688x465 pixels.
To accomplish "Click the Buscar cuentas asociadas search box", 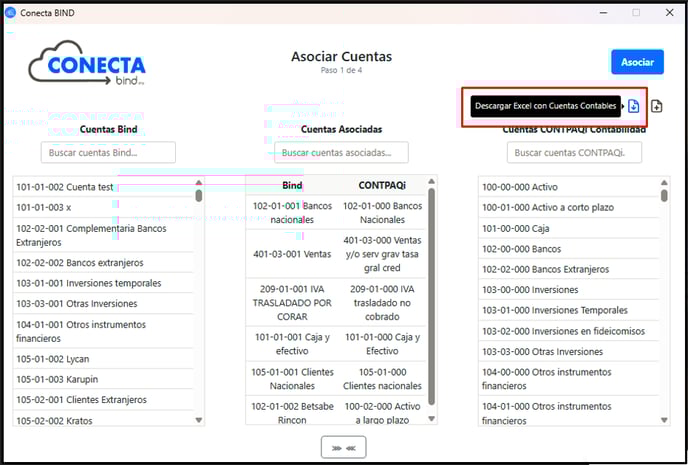I will [342, 152].
